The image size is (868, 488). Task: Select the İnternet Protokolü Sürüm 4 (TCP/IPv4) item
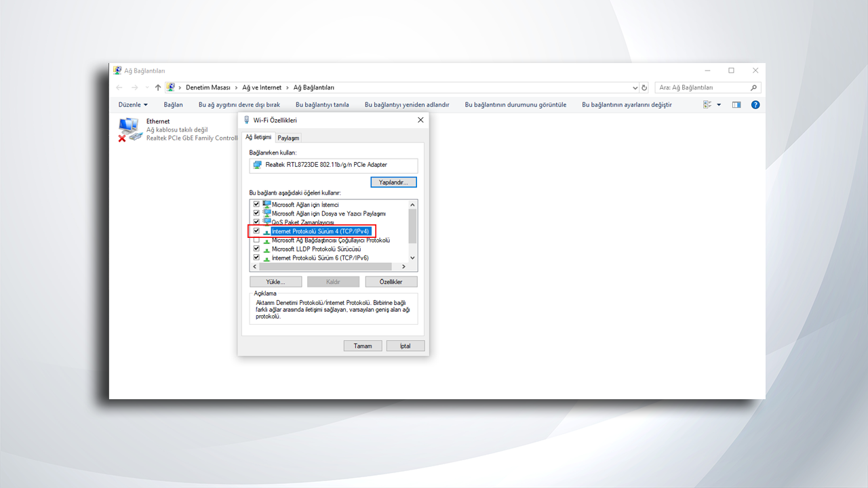[320, 231]
